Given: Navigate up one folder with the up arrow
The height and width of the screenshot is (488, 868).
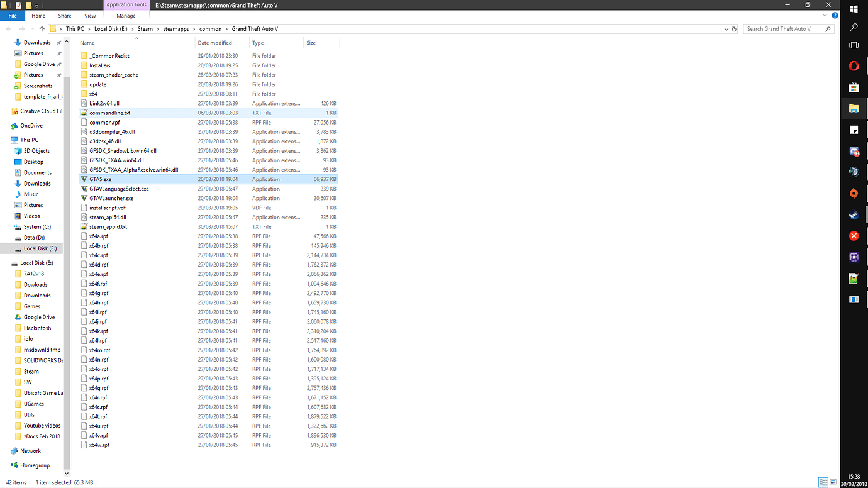Looking at the screenshot, I should click(41, 28).
